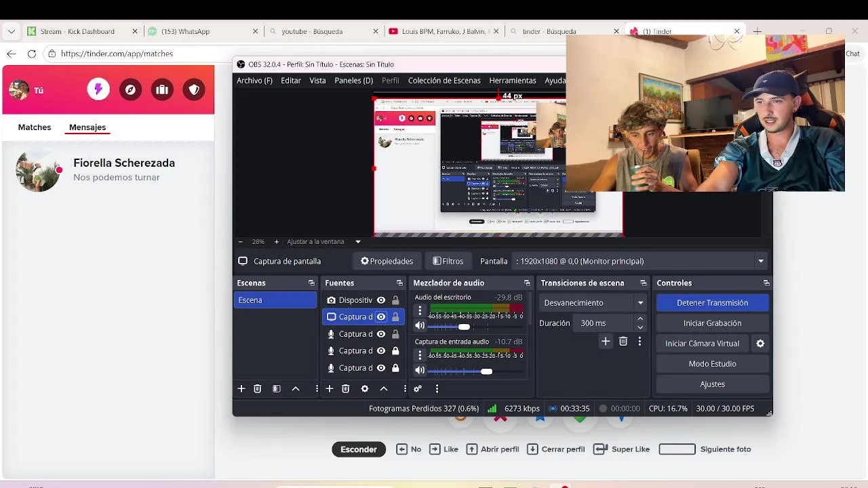The height and width of the screenshot is (488, 868).
Task: Lock the Dispositiv camera source
Action: 395,300
